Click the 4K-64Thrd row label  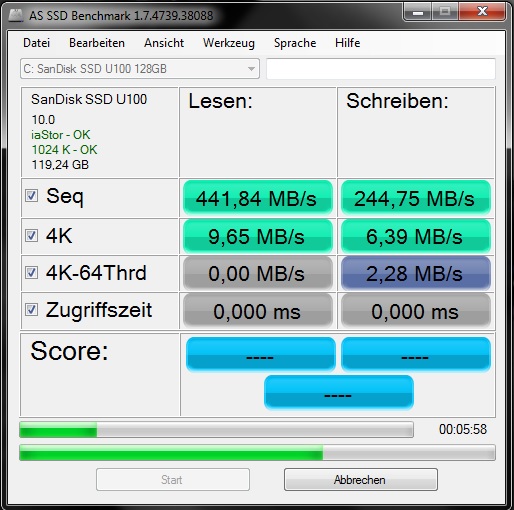click(96, 273)
